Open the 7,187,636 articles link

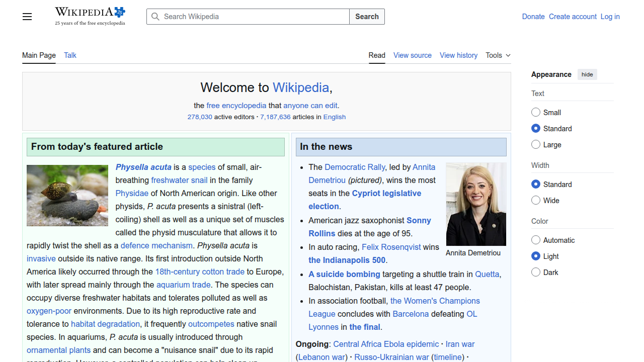point(275,117)
